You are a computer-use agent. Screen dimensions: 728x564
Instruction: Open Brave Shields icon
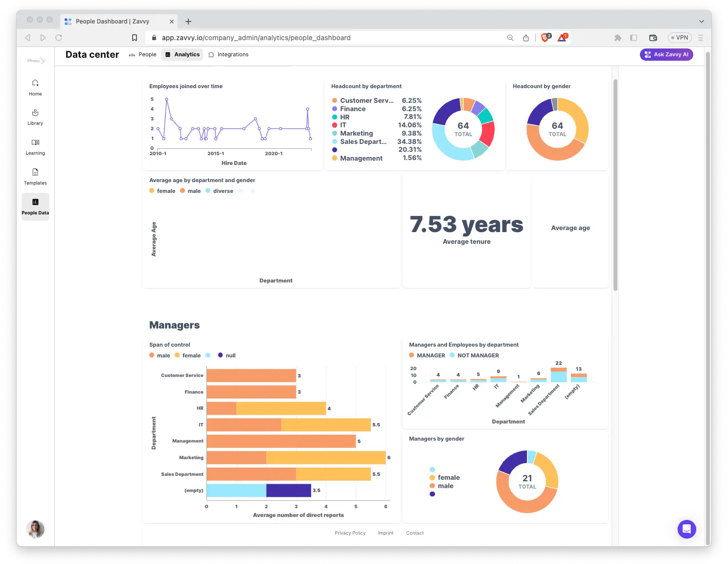pyautogui.click(x=546, y=37)
